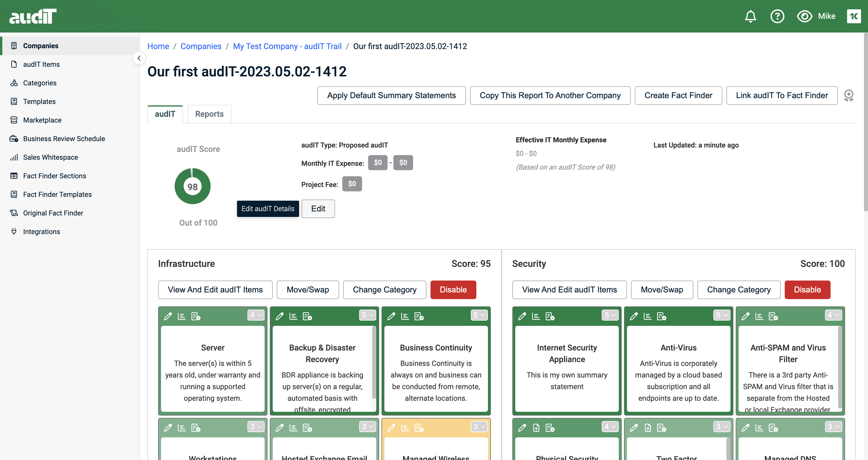Click the audIT logo

coord(33,16)
